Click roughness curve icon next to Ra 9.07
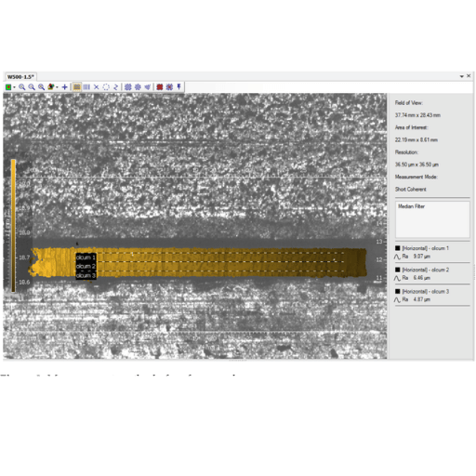The height and width of the screenshot is (476, 476). click(x=397, y=257)
